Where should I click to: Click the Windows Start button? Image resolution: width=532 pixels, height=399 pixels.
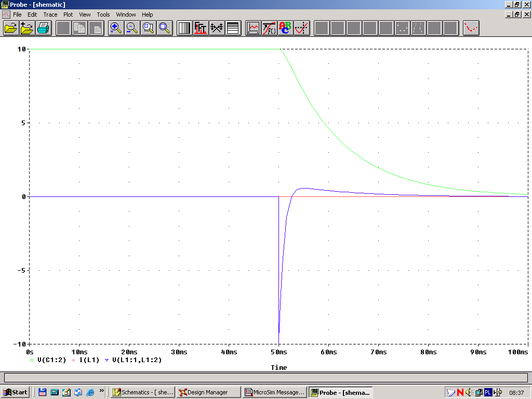coord(16,392)
